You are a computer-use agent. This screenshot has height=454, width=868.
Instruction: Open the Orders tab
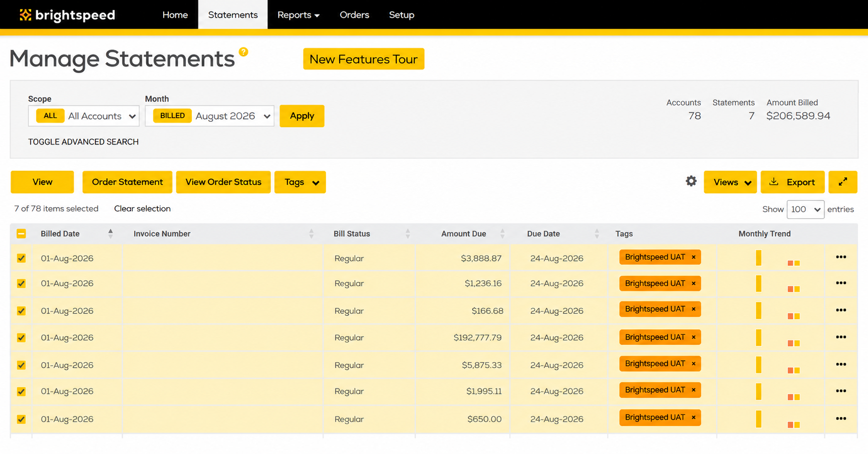(354, 15)
